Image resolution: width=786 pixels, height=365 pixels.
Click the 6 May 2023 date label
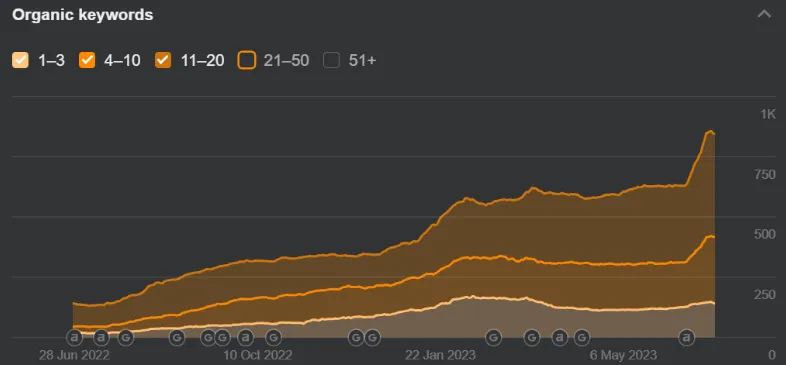pos(623,355)
